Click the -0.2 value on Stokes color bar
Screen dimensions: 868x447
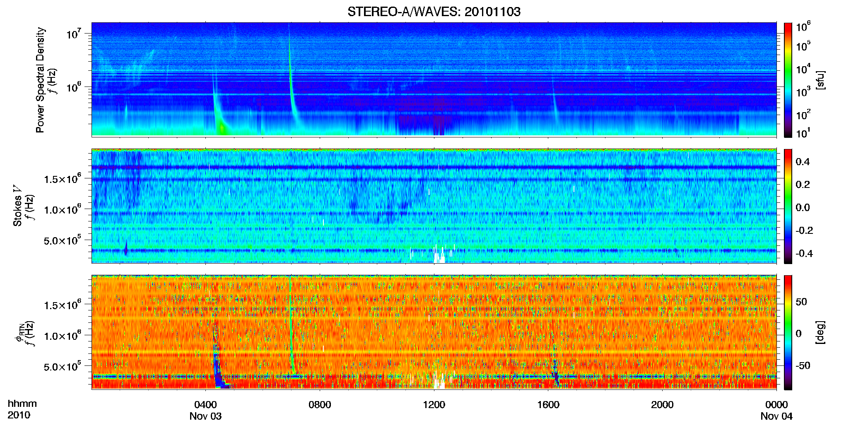tap(804, 231)
